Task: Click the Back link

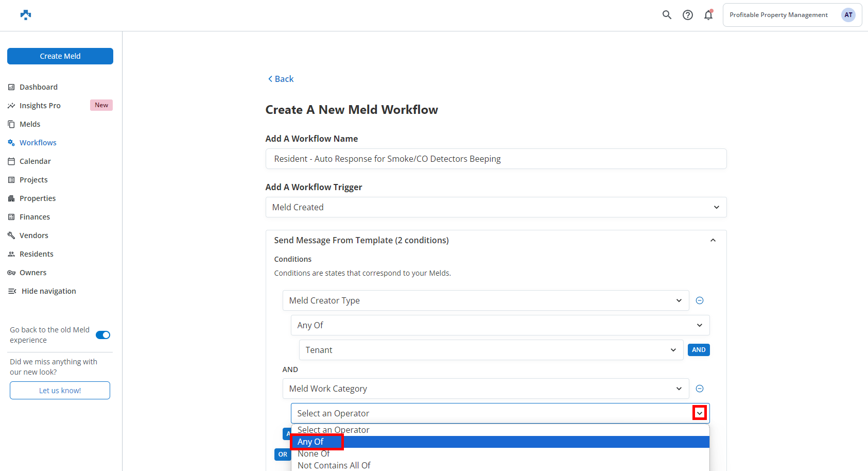Action: 281,79
